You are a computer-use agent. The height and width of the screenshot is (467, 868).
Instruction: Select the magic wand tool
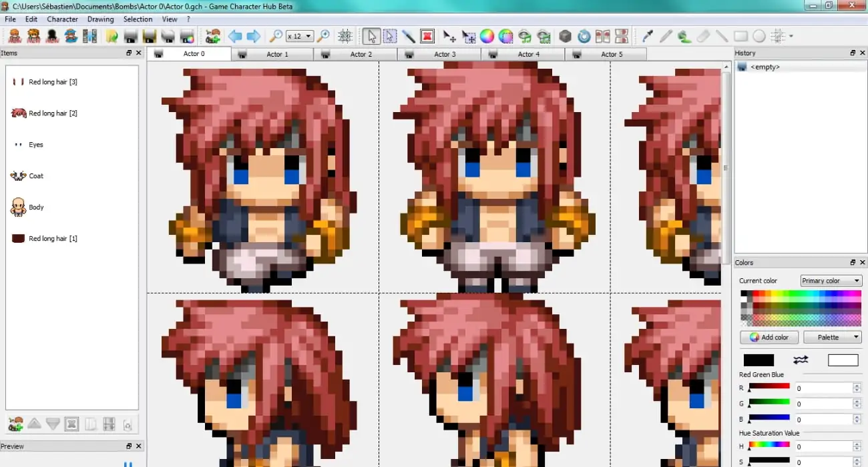click(x=409, y=36)
